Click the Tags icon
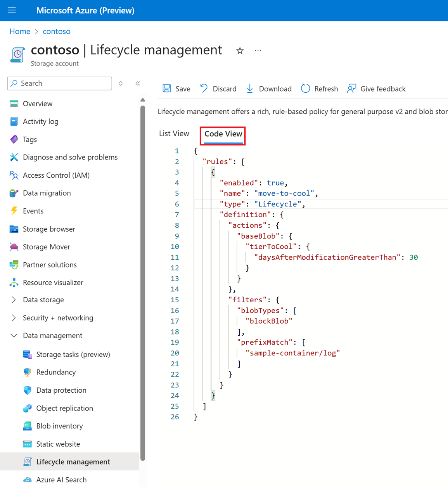The image size is (448, 487). pyautogui.click(x=14, y=139)
